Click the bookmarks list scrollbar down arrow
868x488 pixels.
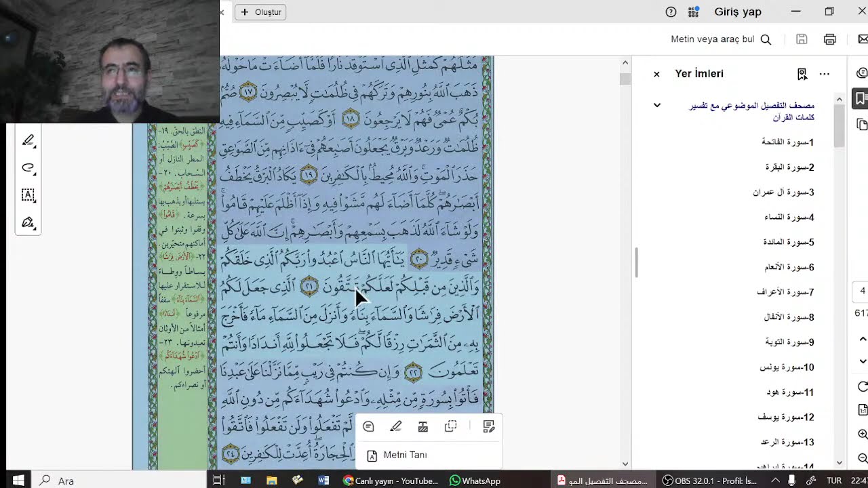pos(840,463)
